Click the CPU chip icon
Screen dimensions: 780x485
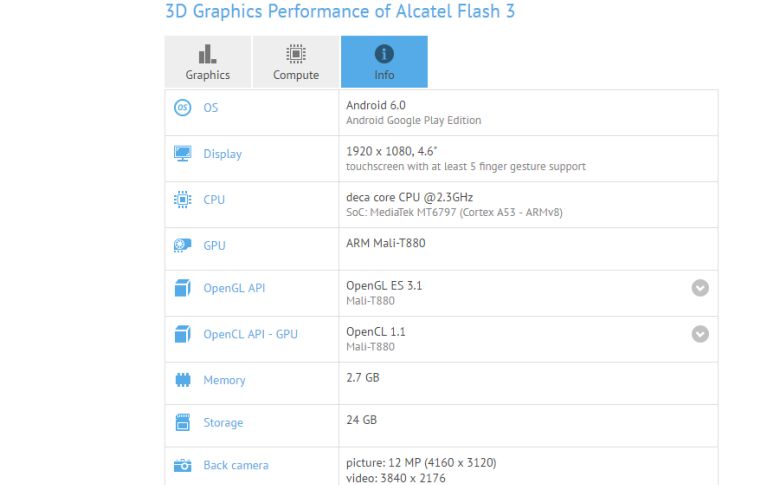pos(183,199)
